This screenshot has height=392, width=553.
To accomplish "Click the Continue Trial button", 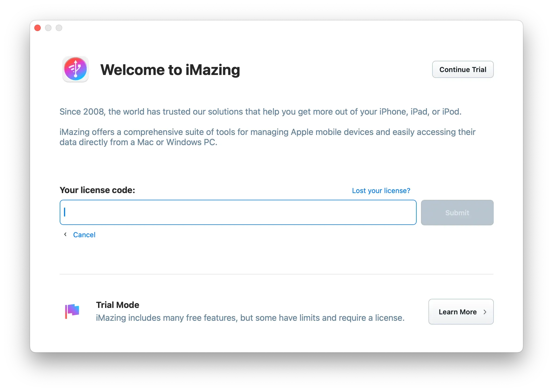I will (463, 69).
